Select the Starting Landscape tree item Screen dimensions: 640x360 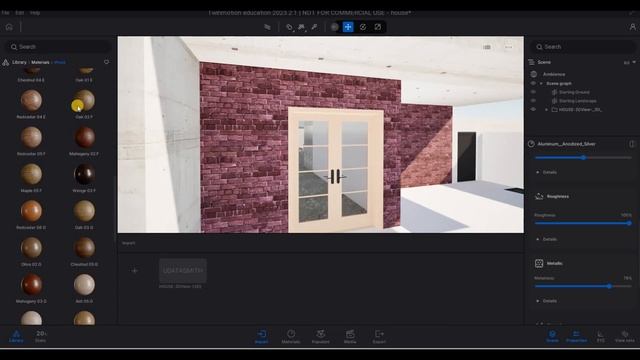click(578, 100)
